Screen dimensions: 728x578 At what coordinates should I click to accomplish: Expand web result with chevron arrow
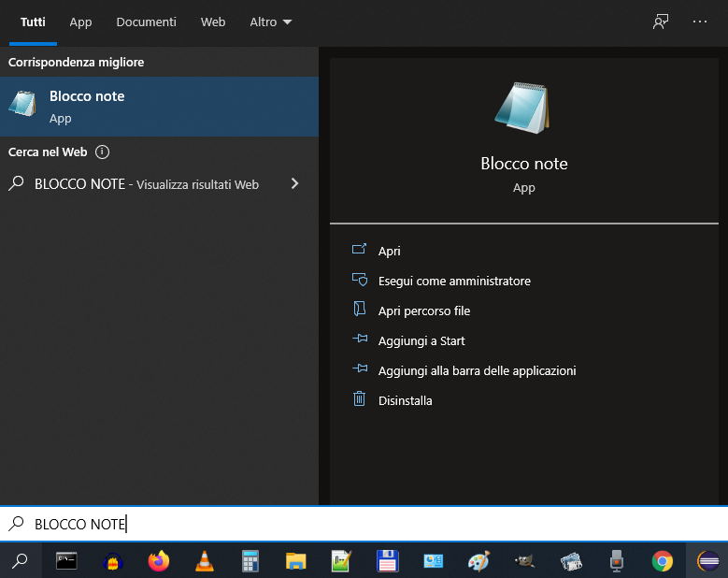[x=294, y=183]
